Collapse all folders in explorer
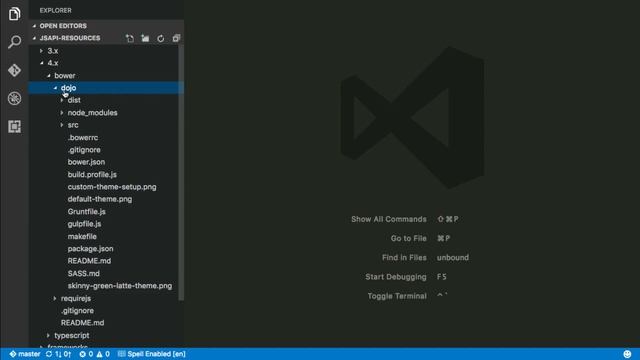The height and width of the screenshot is (360, 640). 176,38
